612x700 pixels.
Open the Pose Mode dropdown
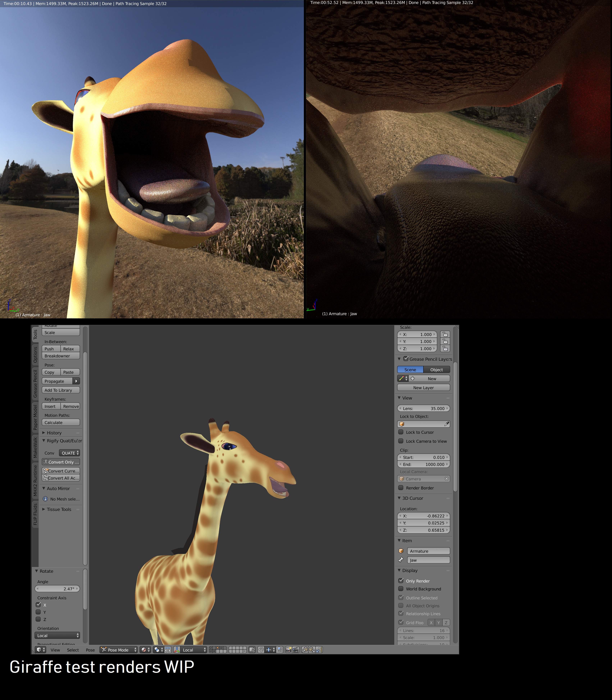118,650
